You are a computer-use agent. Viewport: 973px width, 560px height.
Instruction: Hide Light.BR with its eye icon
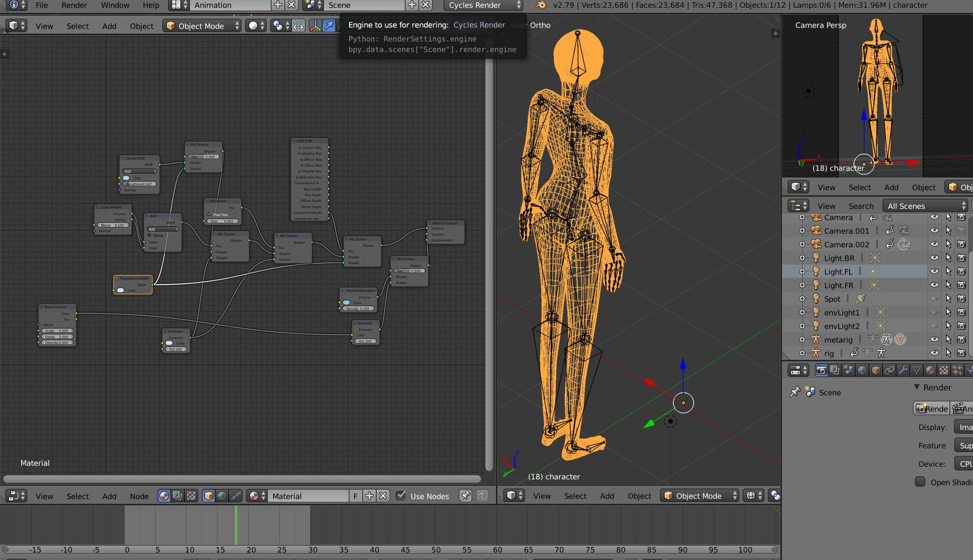[934, 258]
